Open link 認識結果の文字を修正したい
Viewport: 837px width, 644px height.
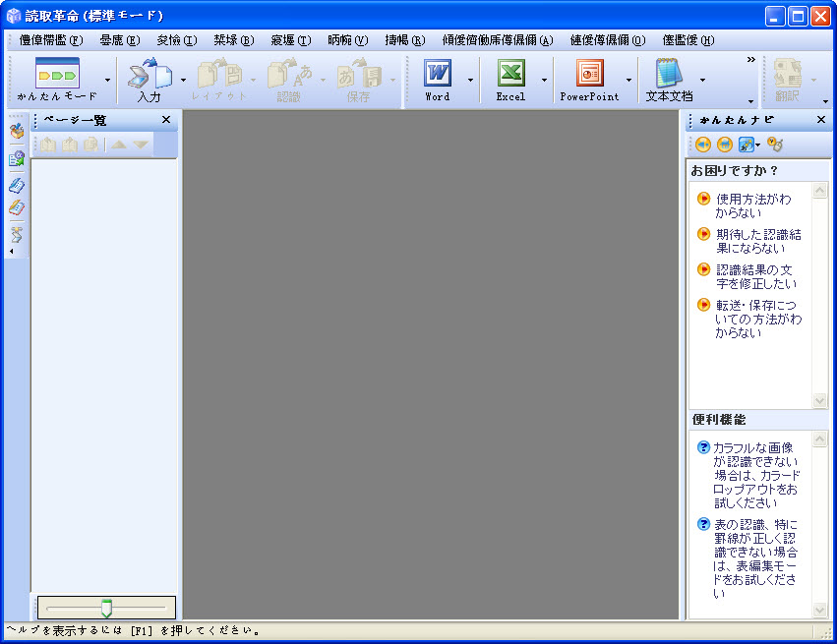(x=756, y=276)
